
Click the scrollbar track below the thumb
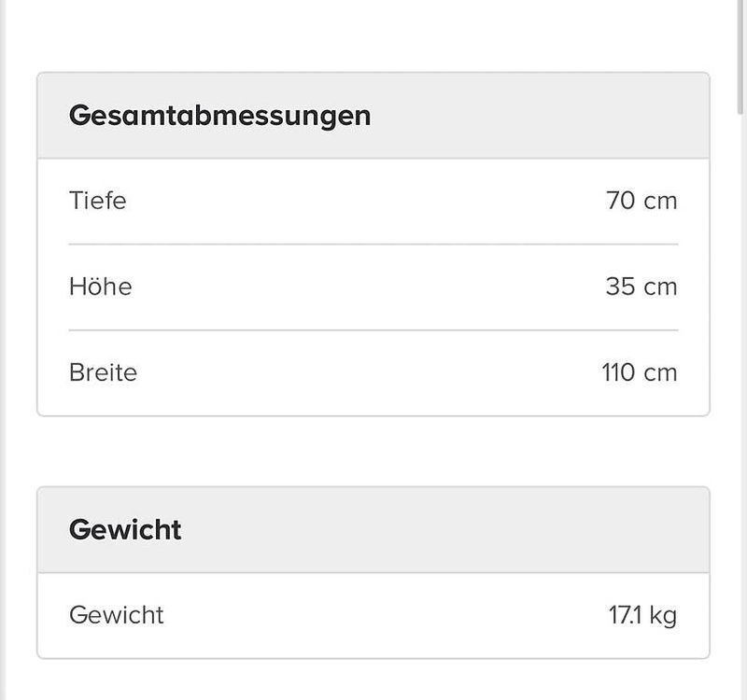pos(740,405)
